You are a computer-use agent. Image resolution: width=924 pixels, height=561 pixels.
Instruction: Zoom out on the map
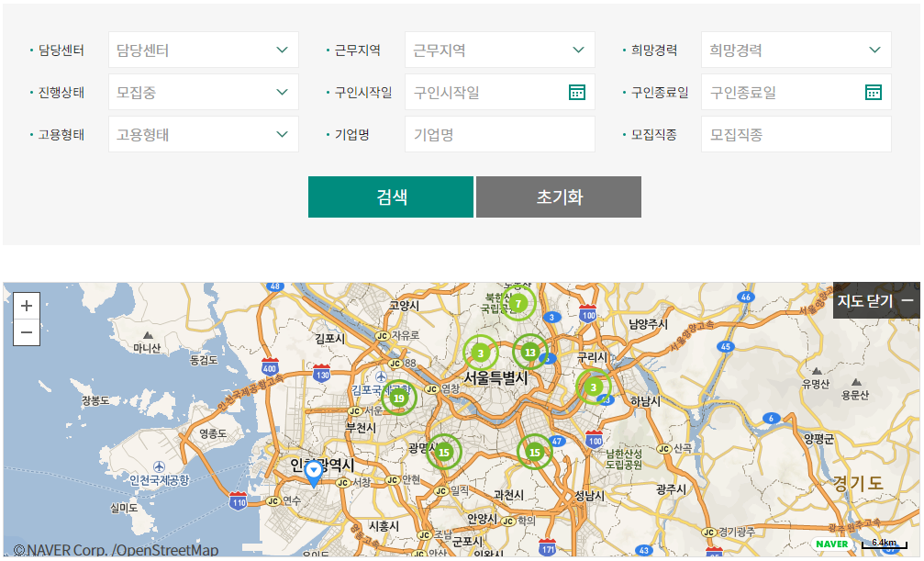[26, 332]
